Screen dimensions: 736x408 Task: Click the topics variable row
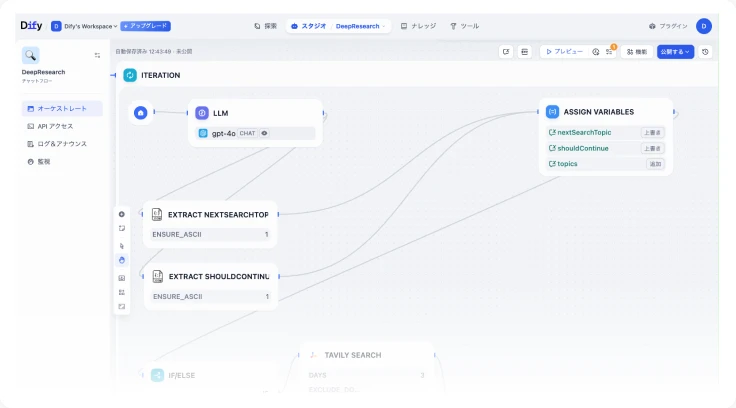[x=606, y=164]
